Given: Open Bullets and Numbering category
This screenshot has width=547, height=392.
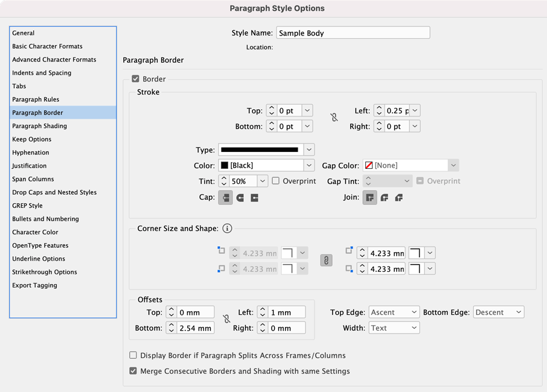Looking at the screenshot, I should click(x=63, y=219).
